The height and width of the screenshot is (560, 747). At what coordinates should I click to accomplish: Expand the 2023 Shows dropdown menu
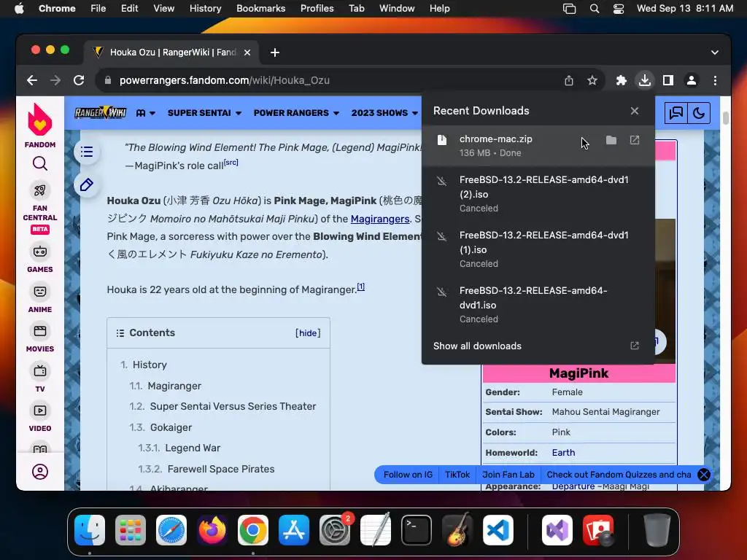coord(385,113)
